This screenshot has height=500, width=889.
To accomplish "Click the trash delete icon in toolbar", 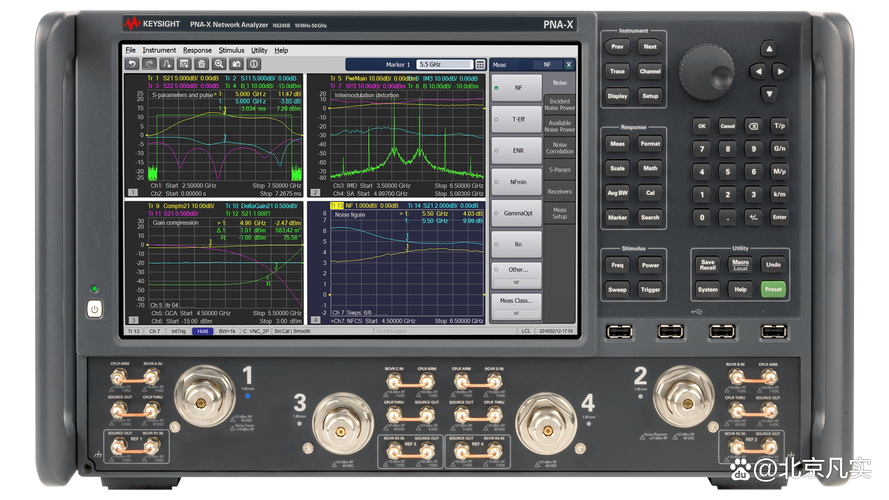I will (201, 64).
